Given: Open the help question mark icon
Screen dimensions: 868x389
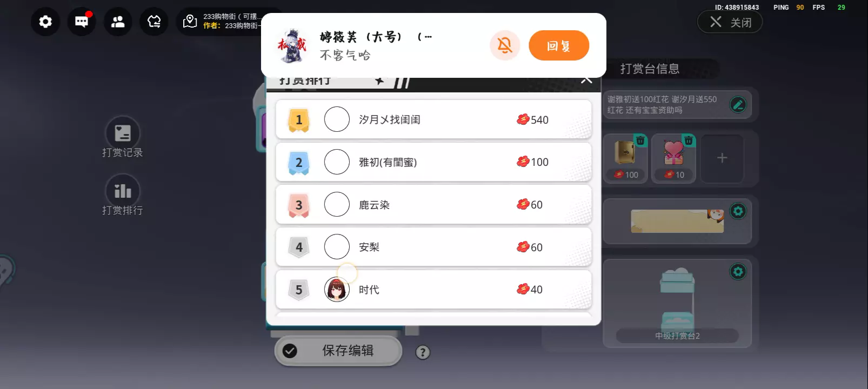Looking at the screenshot, I should (423, 352).
